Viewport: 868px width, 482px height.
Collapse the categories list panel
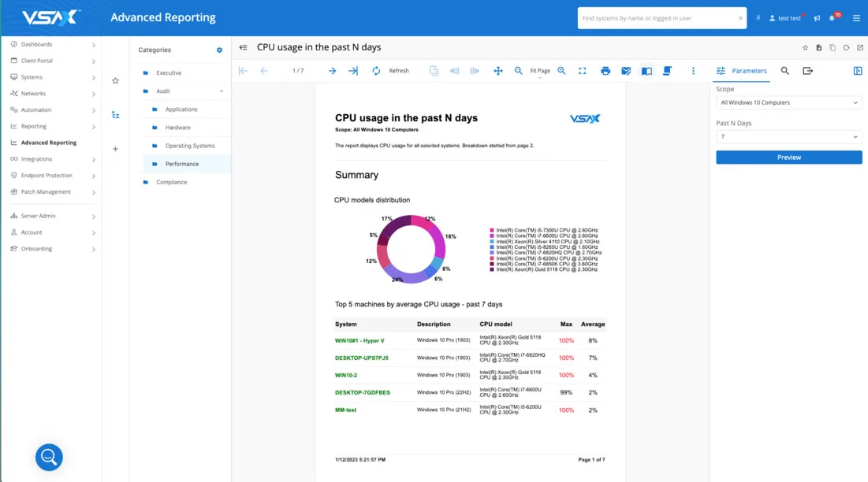(x=243, y=48)
